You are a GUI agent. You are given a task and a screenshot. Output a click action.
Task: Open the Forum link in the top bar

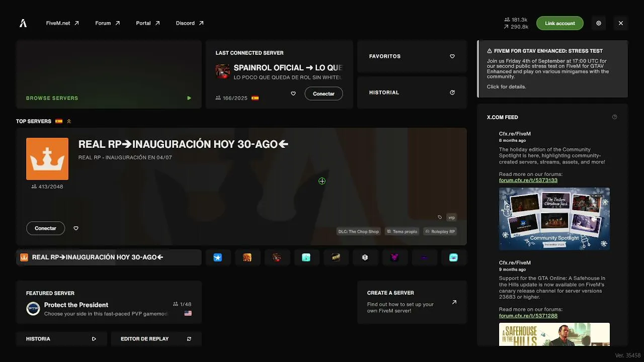point(108,23)
